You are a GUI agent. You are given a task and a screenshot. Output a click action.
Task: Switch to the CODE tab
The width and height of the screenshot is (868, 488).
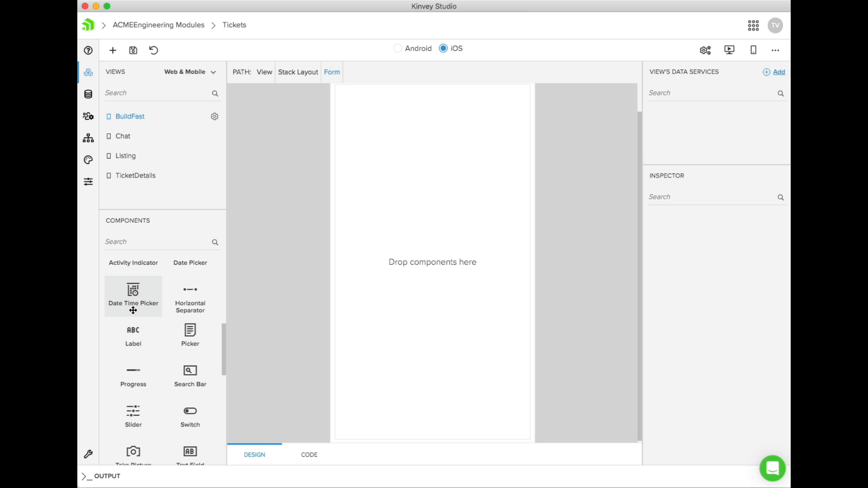(x=309, y=455)
